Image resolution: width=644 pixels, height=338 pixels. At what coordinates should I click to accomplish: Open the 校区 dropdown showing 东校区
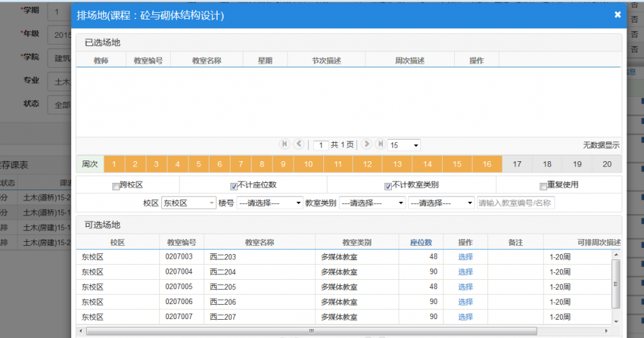(188, 203)
